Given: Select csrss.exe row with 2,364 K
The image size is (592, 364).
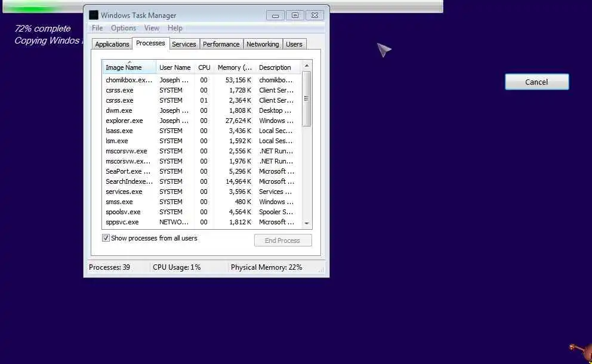Looking at the screenshot, I should pyautogui.click(x=202, y=100).
